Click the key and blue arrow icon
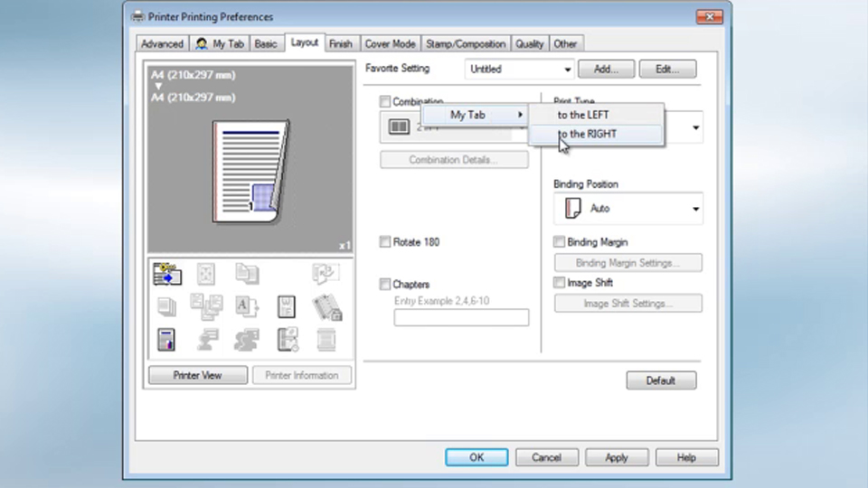 click(x=166, y=274)
